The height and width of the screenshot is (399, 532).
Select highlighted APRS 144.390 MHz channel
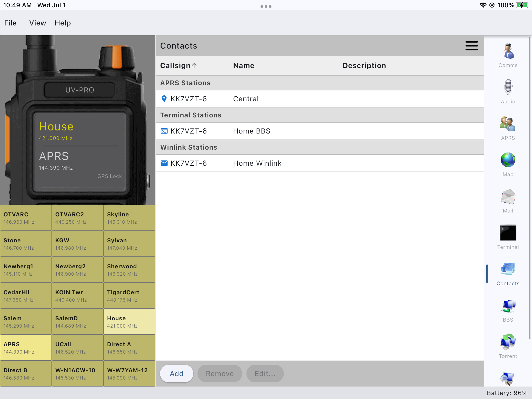click(26, 348)
